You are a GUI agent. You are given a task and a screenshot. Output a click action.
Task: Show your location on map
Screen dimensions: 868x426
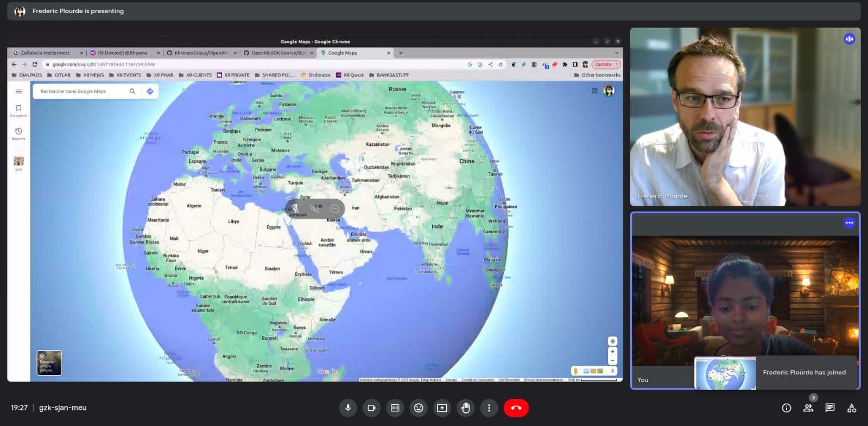point(612,341)
